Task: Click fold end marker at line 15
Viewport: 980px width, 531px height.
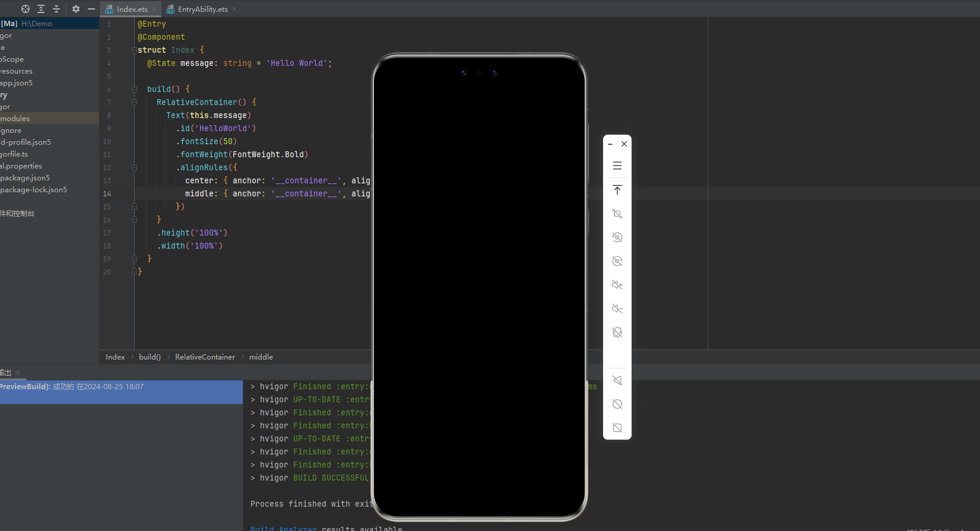Action: point(134,206)
